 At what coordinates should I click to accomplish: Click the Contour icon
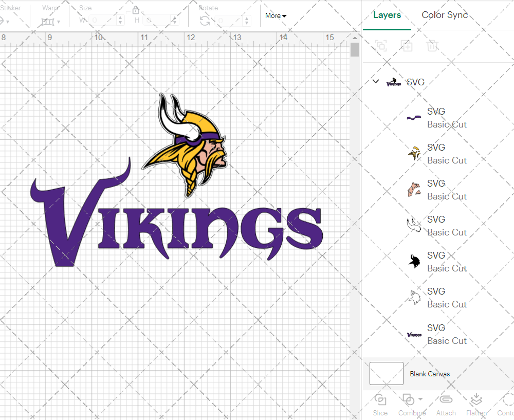pyautogui.click(x=508, y=400)
